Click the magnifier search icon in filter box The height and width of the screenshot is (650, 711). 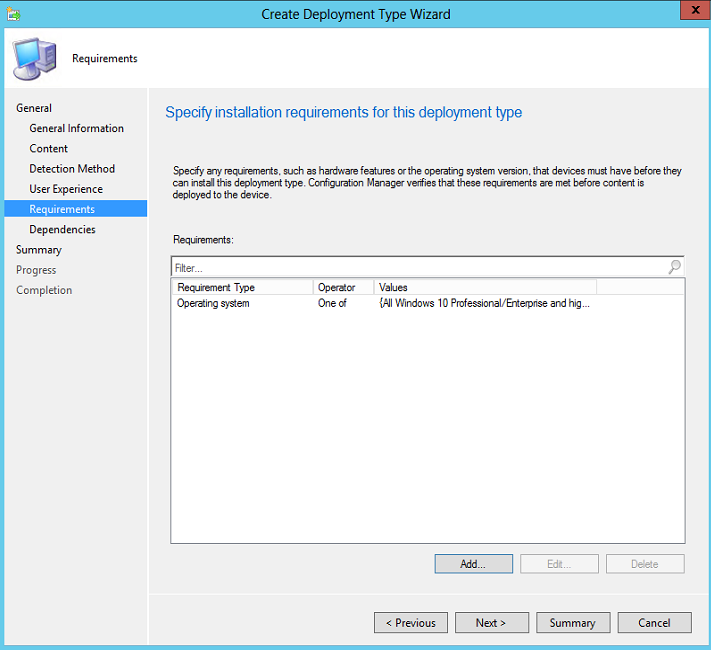[x=674, y=267]
